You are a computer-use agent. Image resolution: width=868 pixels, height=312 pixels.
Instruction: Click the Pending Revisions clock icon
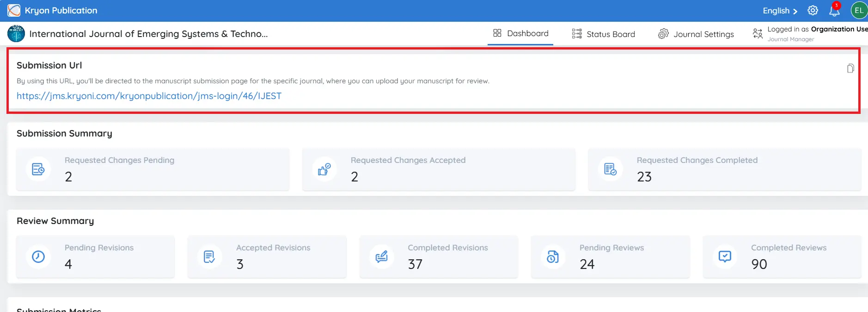[38, 256]
